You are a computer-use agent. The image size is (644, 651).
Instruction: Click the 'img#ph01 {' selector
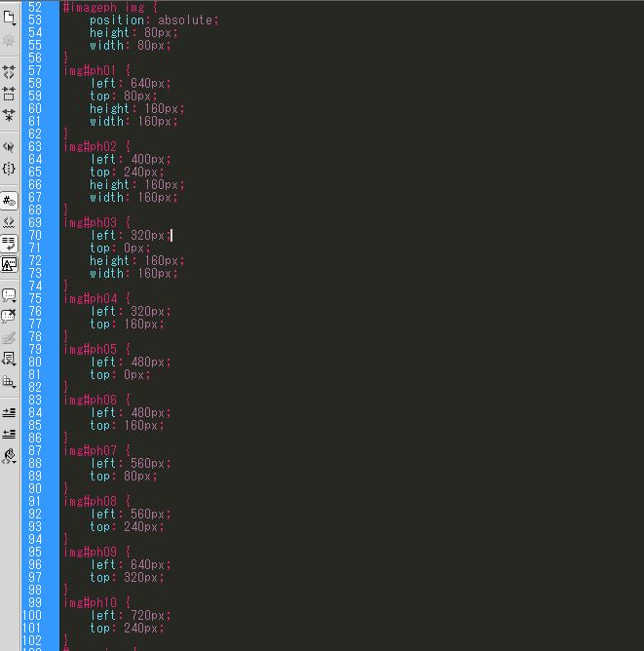(x=97, y=70)
